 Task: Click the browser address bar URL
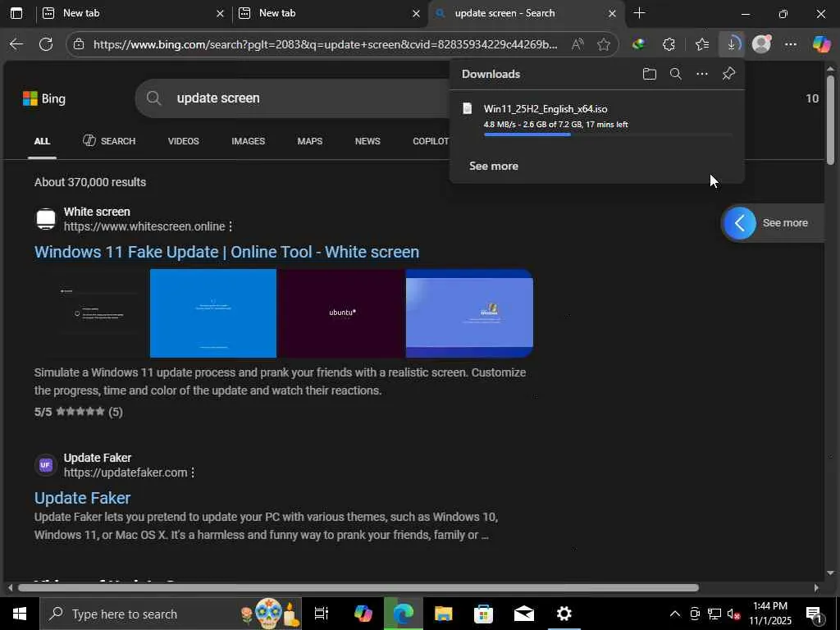point(325,44)
